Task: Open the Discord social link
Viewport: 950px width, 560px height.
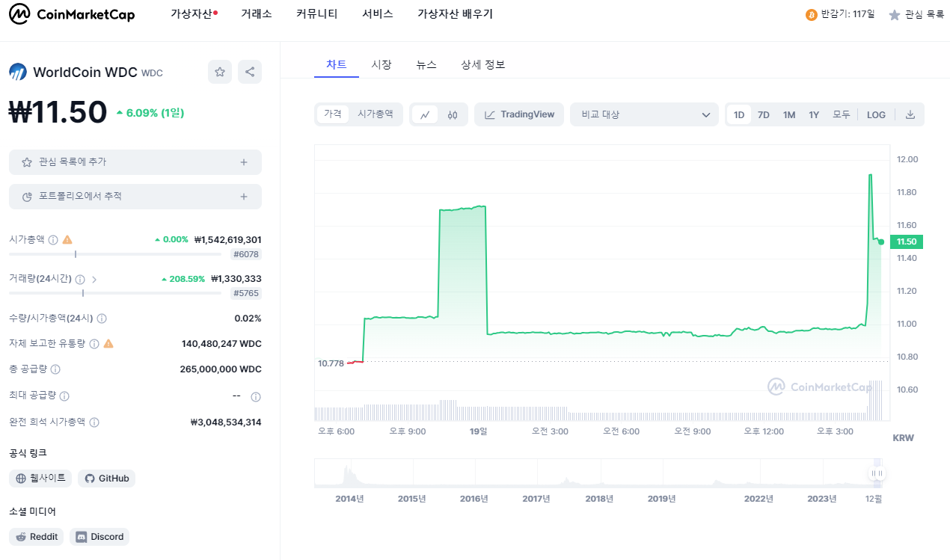Action: [x=99, y=537]
